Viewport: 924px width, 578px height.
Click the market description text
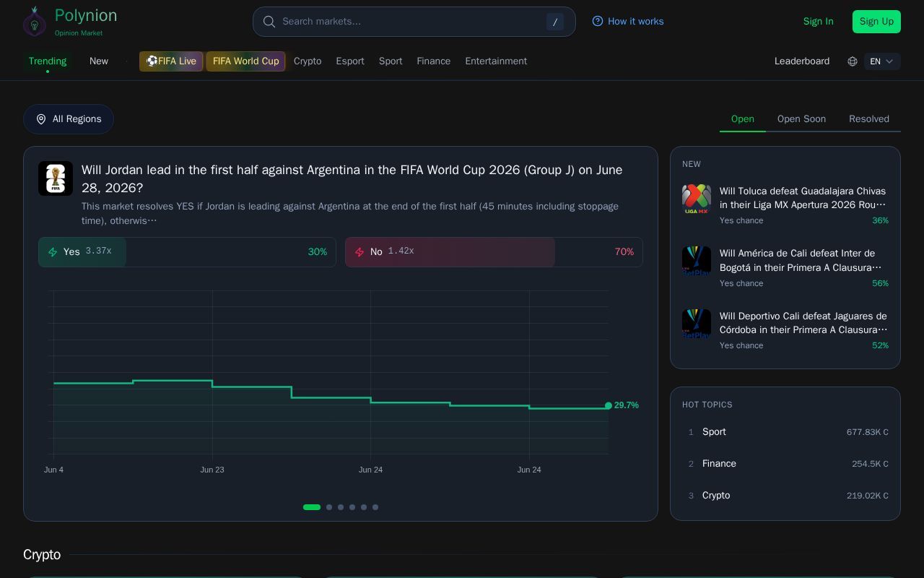tap(350, 214)
